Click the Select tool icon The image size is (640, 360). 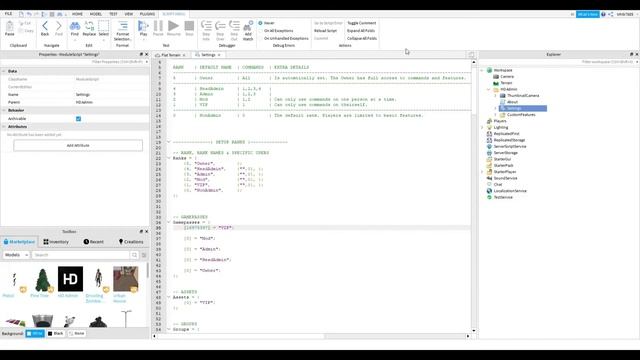pyautogui.click(x=104, y=27)
